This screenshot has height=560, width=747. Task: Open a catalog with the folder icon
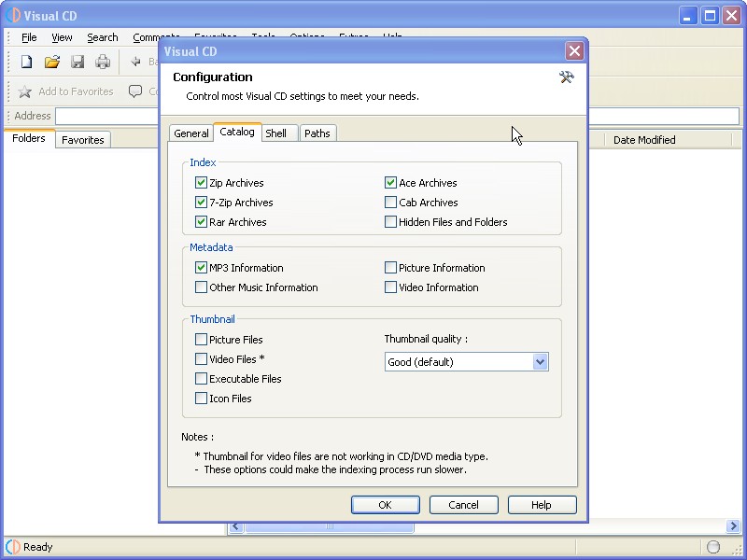(x=52, y=62)
